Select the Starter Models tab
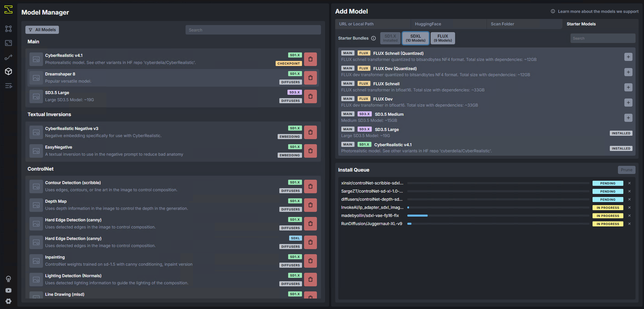The image size is (644, 309). [600, 24]
